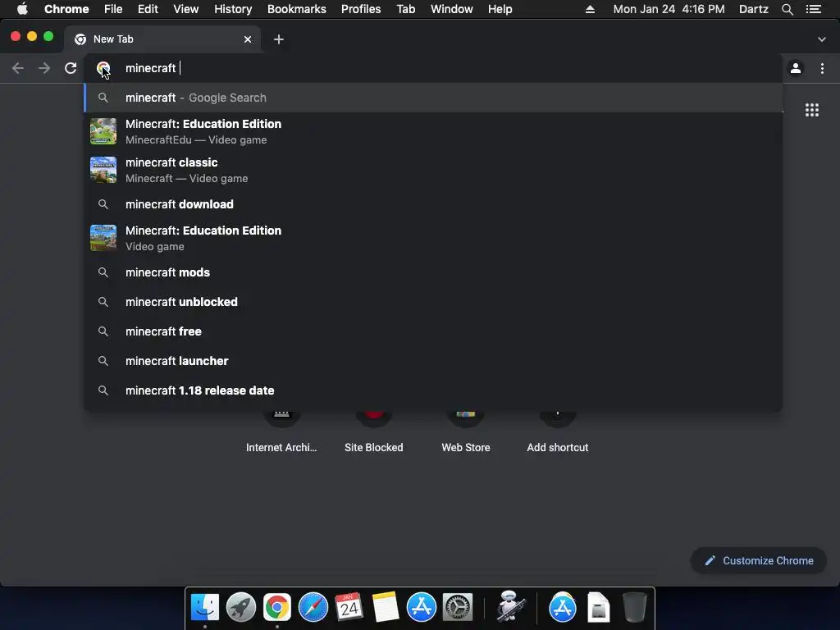Open the Google apps grid

pos(811,110)
